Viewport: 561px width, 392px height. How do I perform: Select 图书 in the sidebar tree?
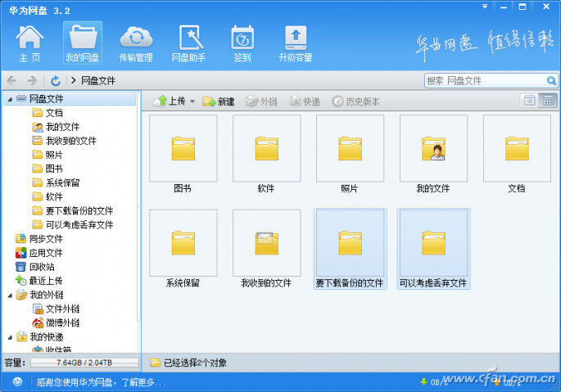click(48, 169)
